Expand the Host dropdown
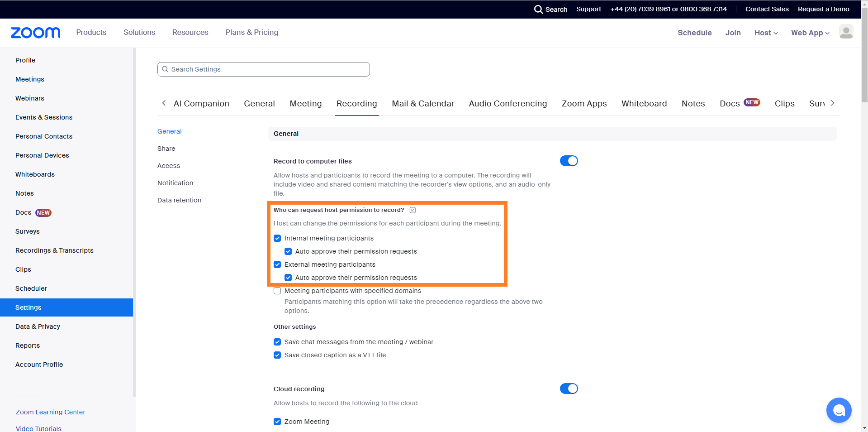The width and height of the screenshot is (868, 432). point(766,33)
